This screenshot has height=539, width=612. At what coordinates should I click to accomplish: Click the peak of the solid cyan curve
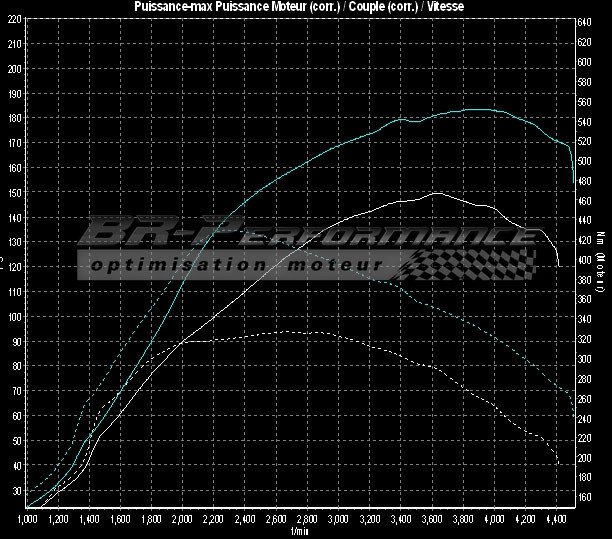click(x=478, y=110)
